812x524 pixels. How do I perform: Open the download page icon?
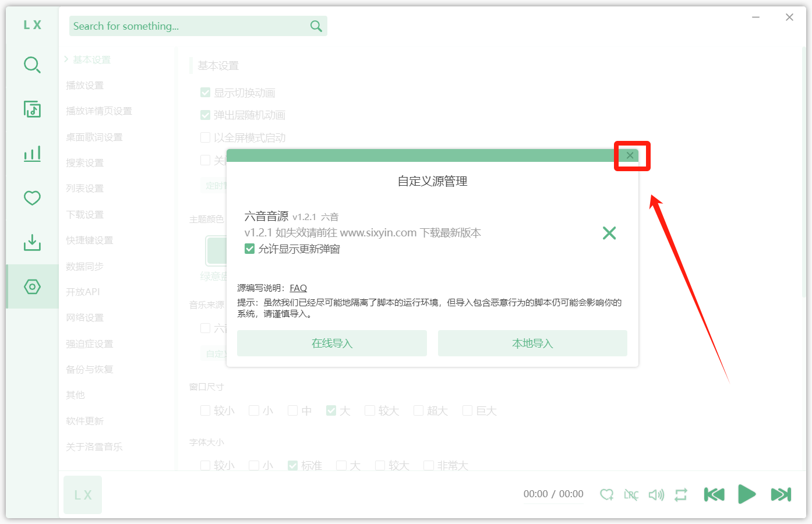pos(32,242)
